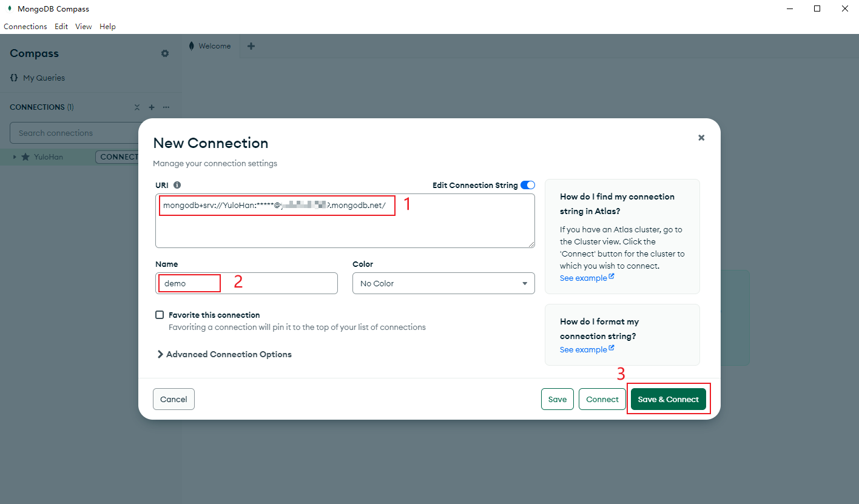The image size is (859, 504).
Task: Click the Cancel button
Action: (173, 399)
